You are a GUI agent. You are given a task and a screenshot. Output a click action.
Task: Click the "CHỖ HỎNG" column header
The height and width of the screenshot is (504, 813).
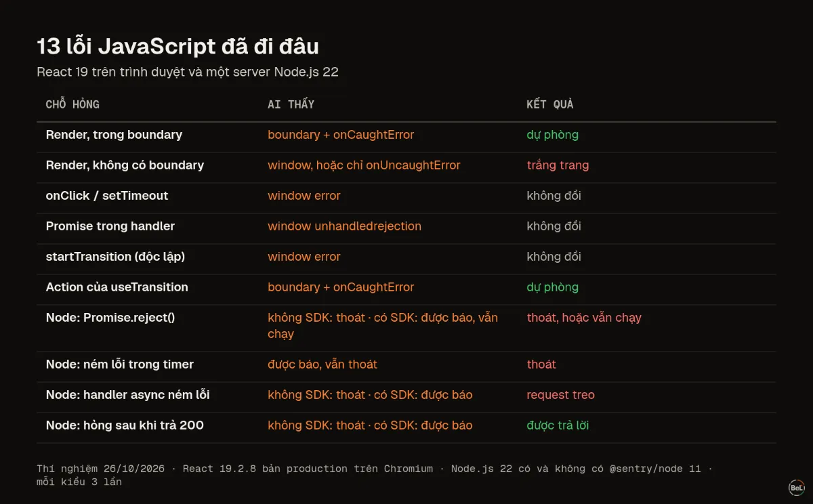pos(72,104)
